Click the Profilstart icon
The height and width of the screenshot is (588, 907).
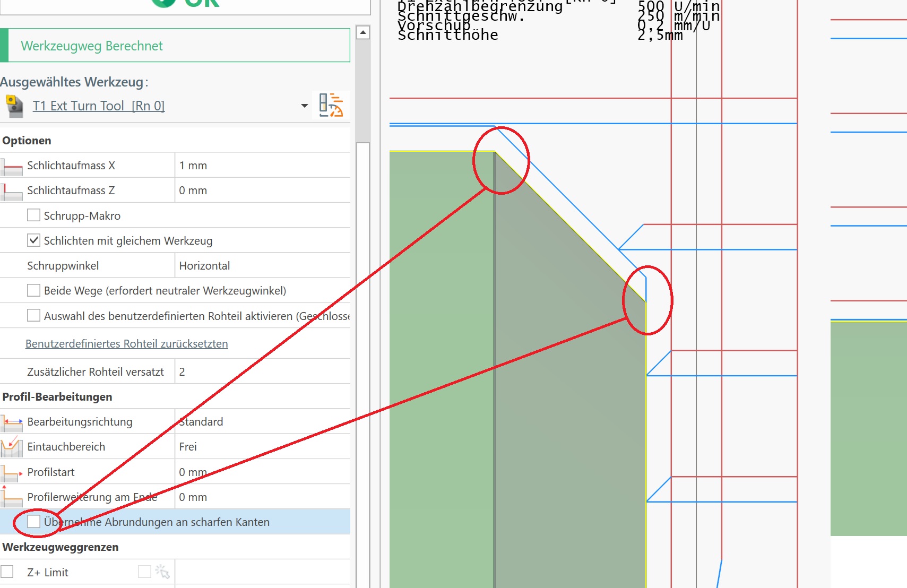point(12,472)
